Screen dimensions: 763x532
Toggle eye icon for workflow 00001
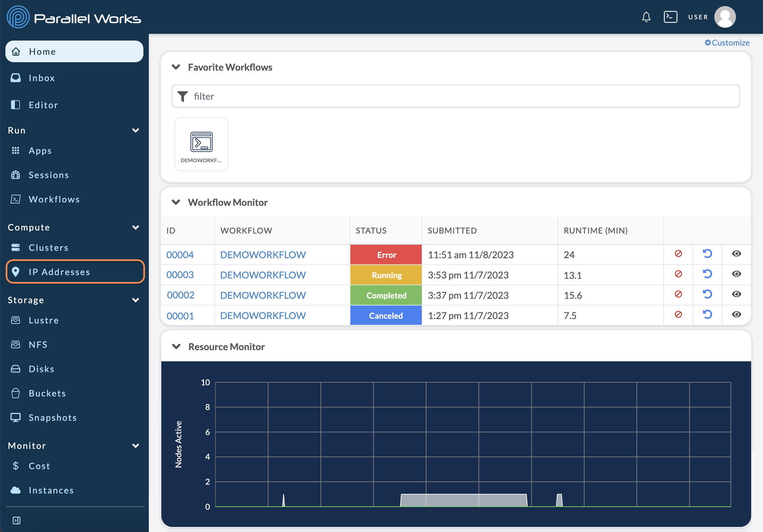736,315
